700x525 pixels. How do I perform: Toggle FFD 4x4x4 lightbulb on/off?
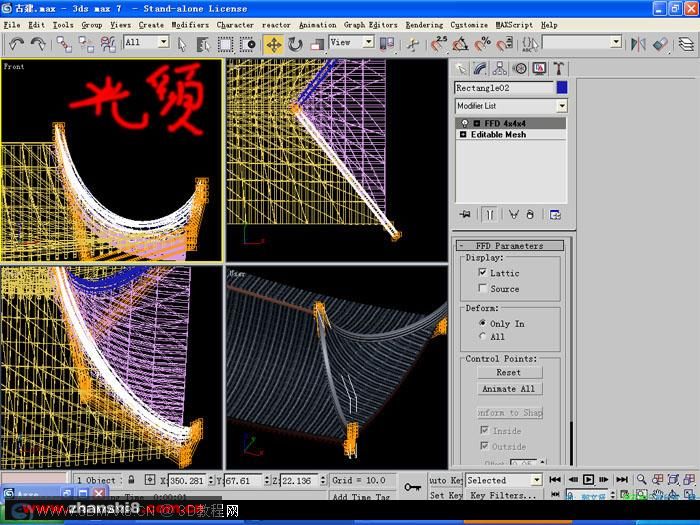464,123
